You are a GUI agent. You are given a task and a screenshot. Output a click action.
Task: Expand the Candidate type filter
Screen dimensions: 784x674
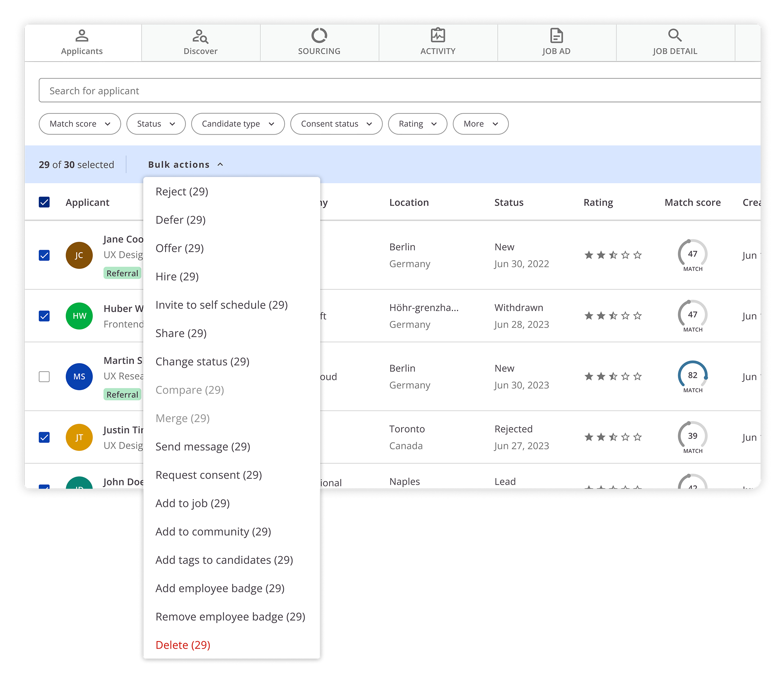[237, 124]
